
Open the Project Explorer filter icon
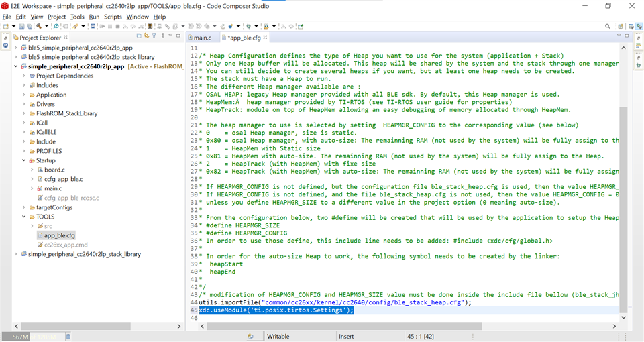pyautogui.click(x=154, y=36)
